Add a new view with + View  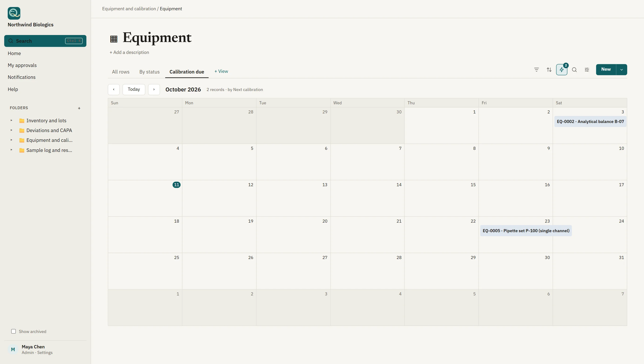(x=221, y=71)
